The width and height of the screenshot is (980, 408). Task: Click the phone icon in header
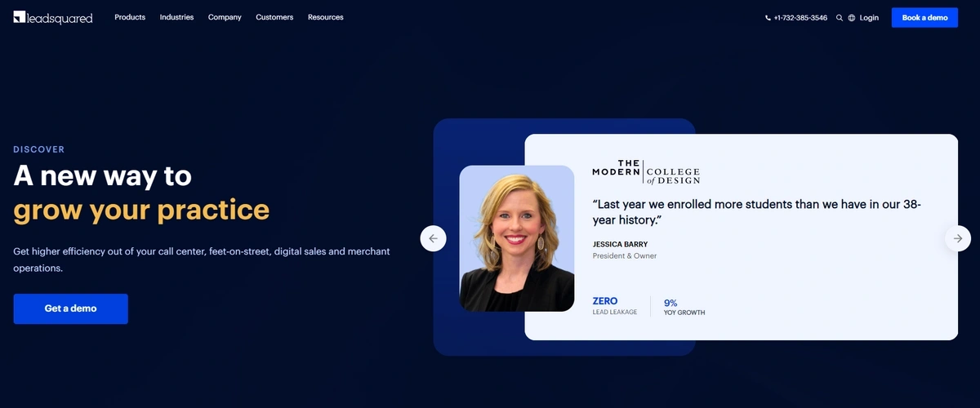click(x=768, y=17)
